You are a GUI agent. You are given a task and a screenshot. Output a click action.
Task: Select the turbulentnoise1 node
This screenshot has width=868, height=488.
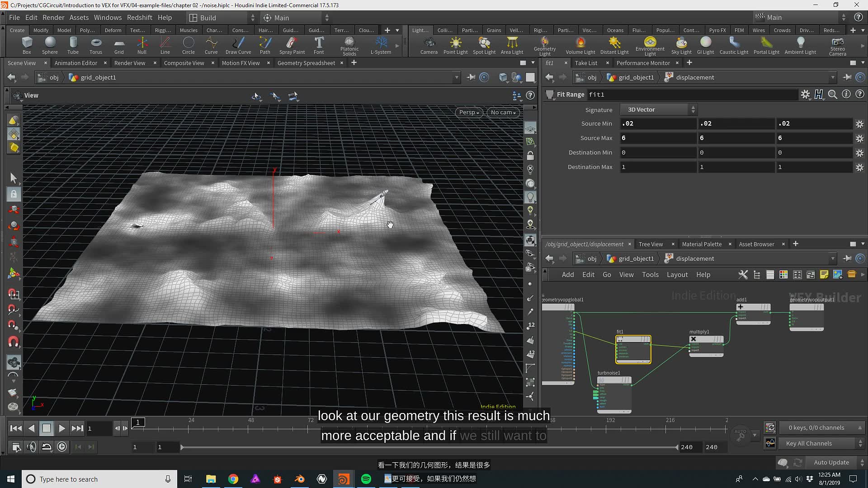click(x=614, y=394)
